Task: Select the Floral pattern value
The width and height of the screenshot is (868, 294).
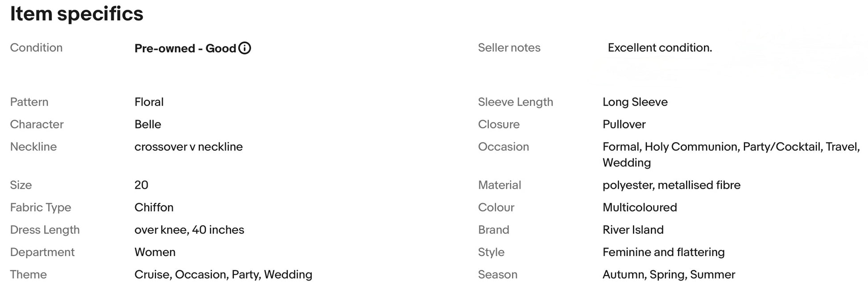Action: (x=149, y=102)
